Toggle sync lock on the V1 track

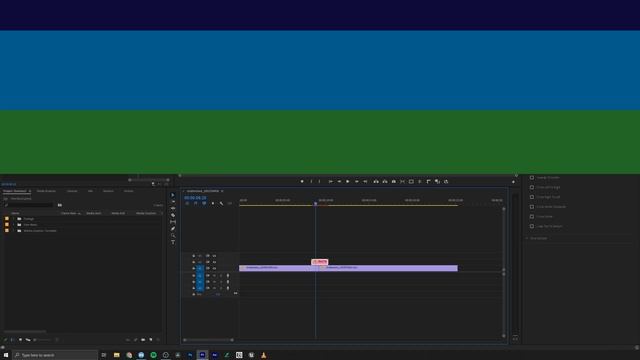click(208, 268)
